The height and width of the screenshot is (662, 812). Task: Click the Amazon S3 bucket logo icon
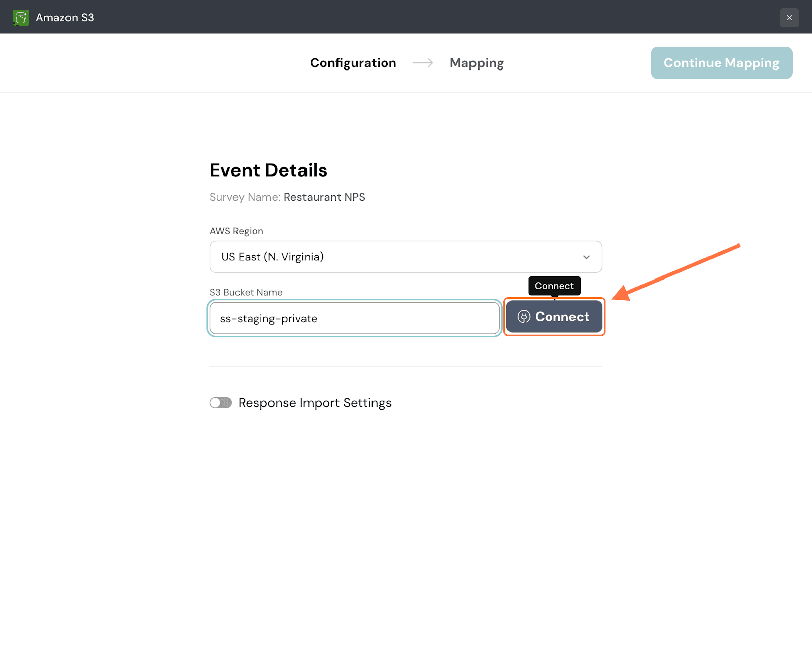click(x=21, y=18)
